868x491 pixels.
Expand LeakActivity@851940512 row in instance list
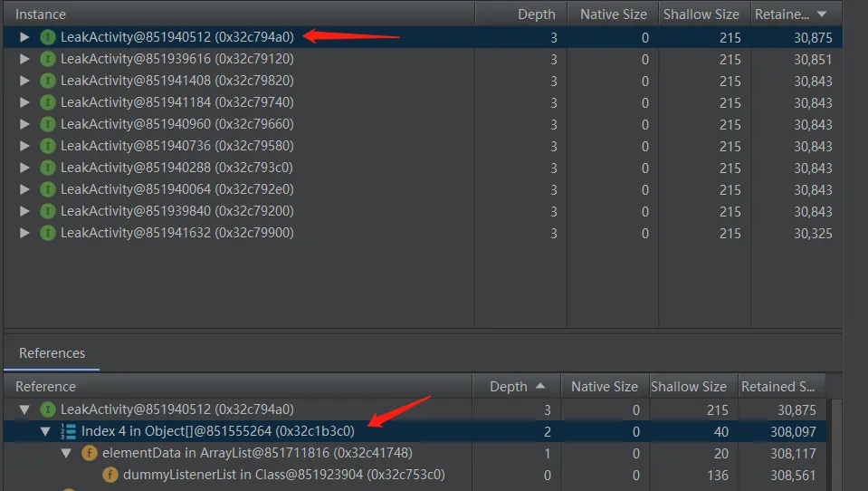click(24, 37)
